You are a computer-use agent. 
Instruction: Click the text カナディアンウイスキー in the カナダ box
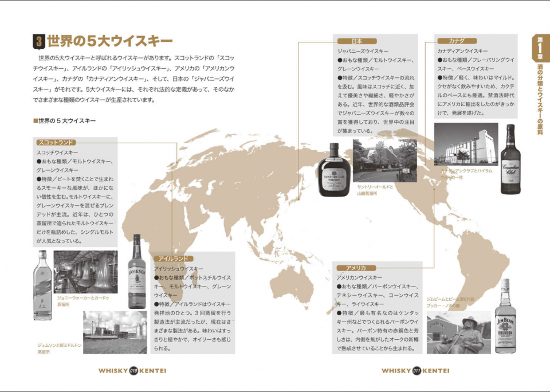(x=462, y=51)
